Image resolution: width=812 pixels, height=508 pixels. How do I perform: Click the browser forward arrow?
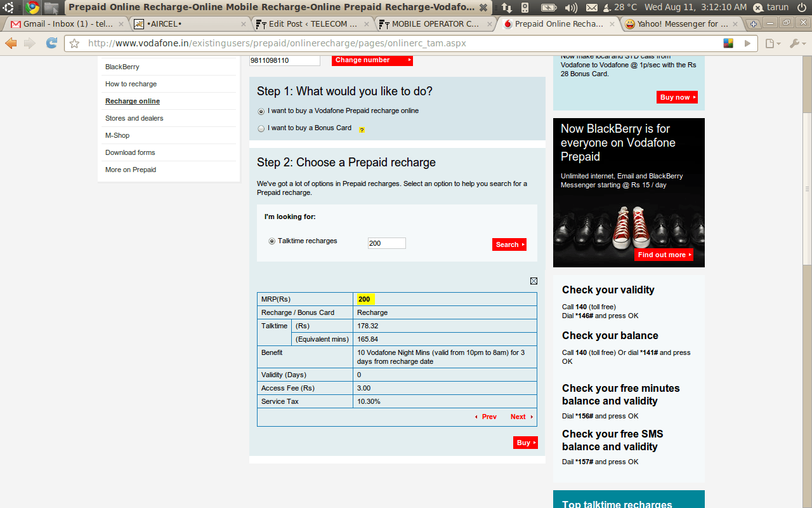click(30, 44)
